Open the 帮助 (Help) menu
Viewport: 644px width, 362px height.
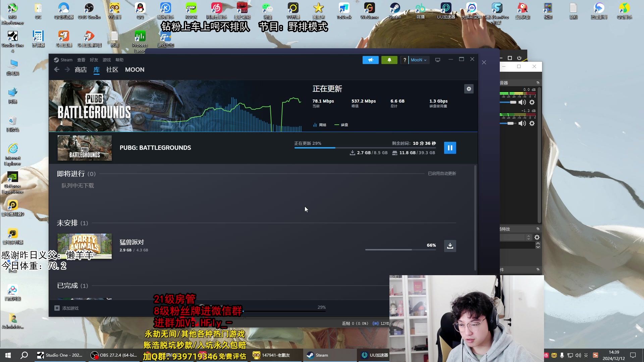119,60
